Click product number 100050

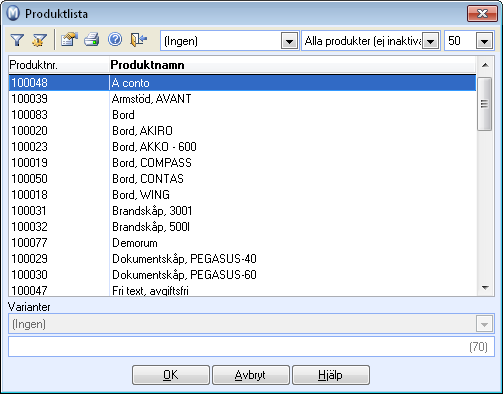pos(29,179)
